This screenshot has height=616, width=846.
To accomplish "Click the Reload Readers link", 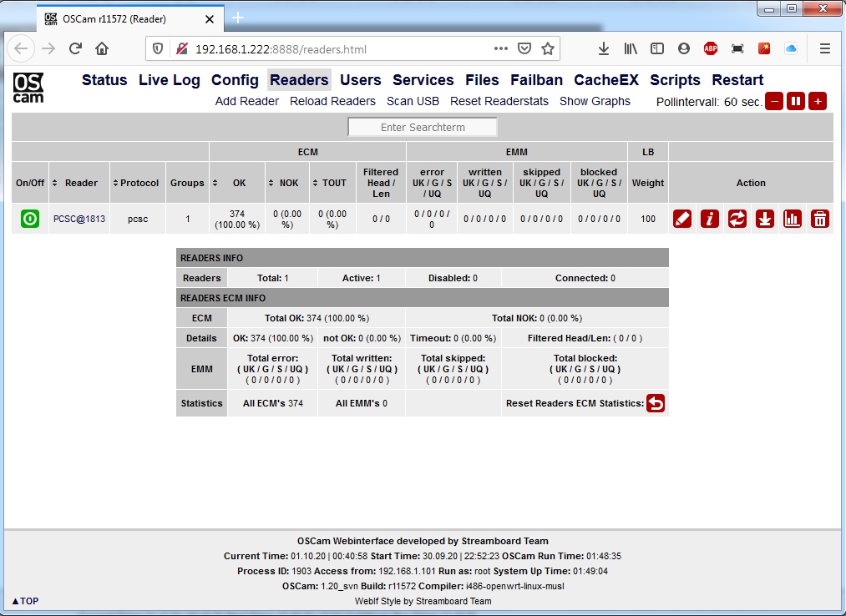I will [x=332, y=101].
